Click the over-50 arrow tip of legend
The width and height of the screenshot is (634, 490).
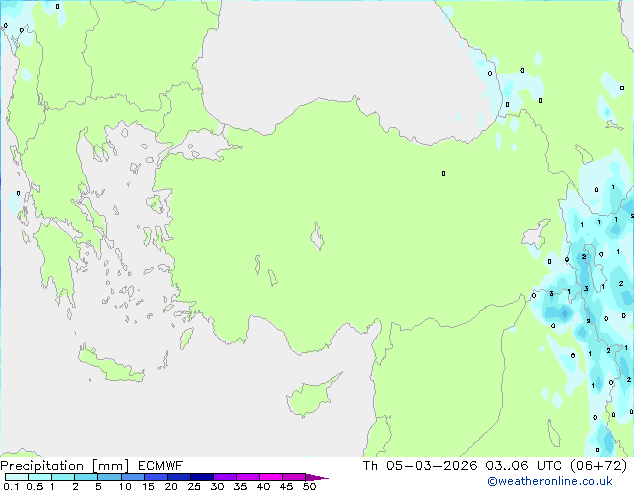pos(317,477)
